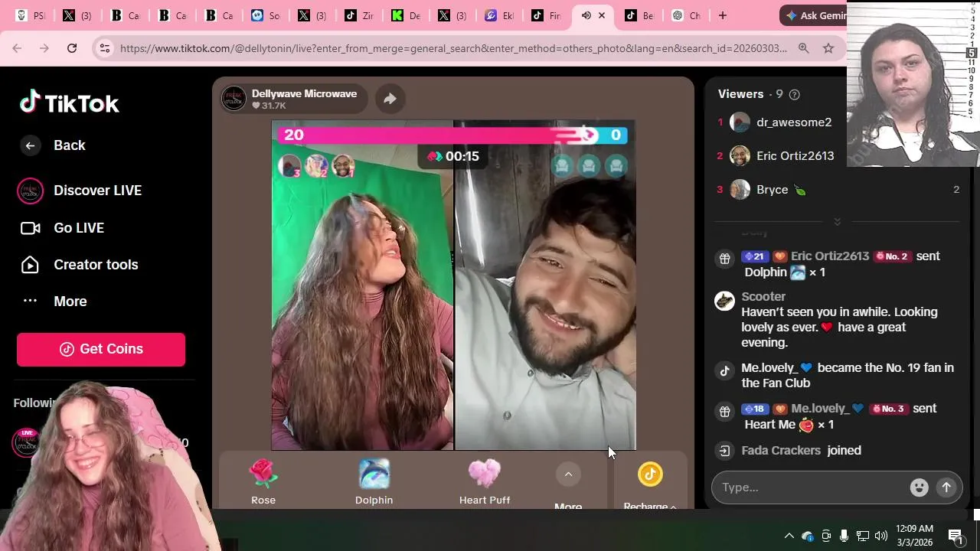The image size is (980, 551).
Task: Reload the TikTok page
Action: 72,48
